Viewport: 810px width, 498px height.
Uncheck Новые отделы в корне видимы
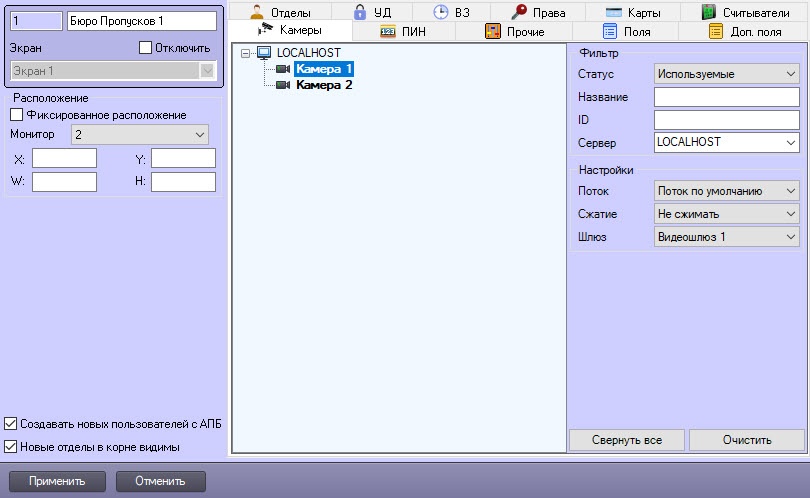[12, 446]
